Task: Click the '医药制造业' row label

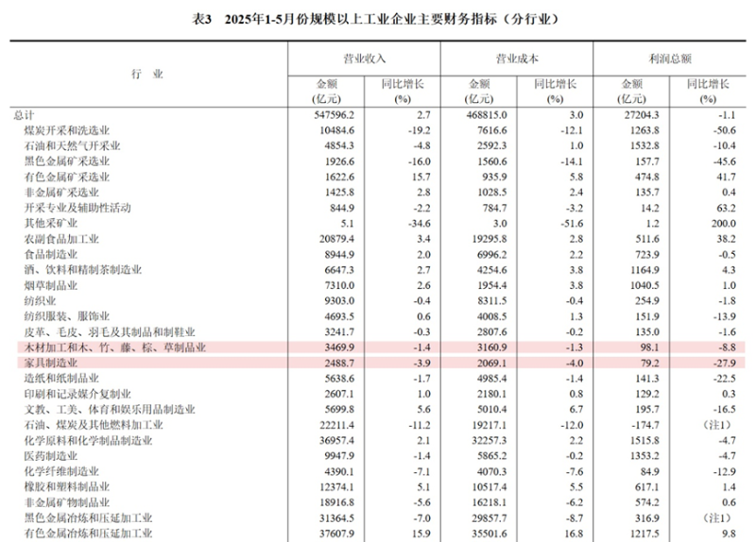Action: 51,456
